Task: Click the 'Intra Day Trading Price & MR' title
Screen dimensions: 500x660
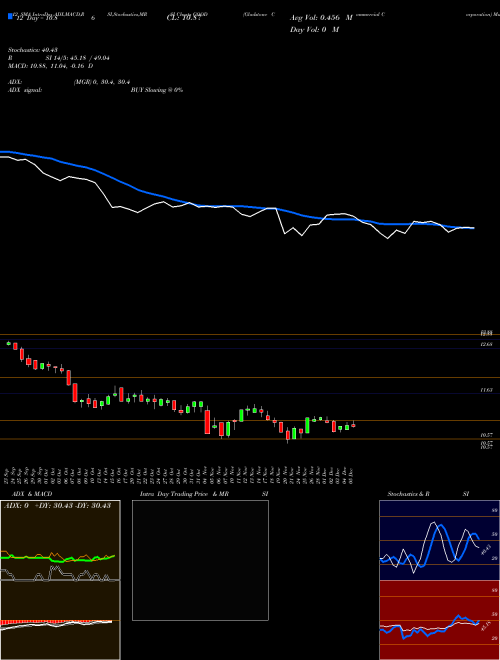Action: click(x=184, y=494)
